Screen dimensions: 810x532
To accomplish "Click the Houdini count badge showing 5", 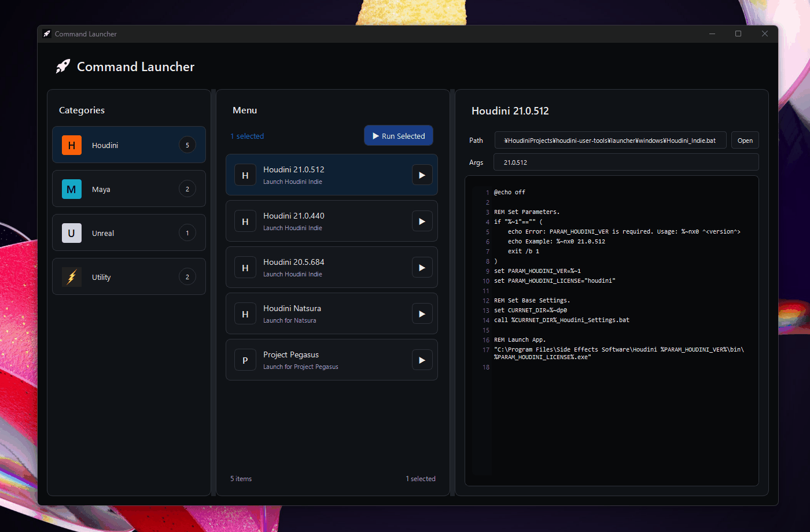I will (187, 145).
